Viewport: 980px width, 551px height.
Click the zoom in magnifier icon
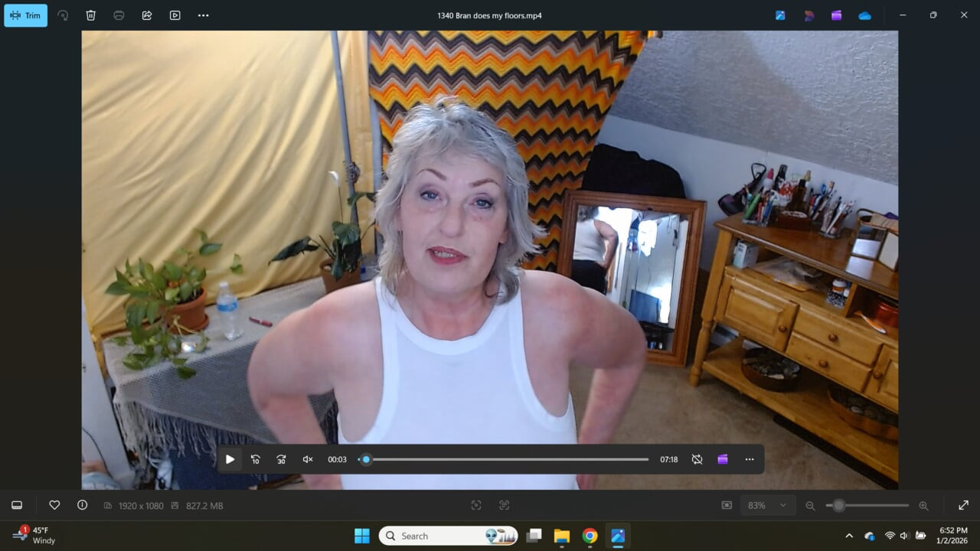coord(923,505)
